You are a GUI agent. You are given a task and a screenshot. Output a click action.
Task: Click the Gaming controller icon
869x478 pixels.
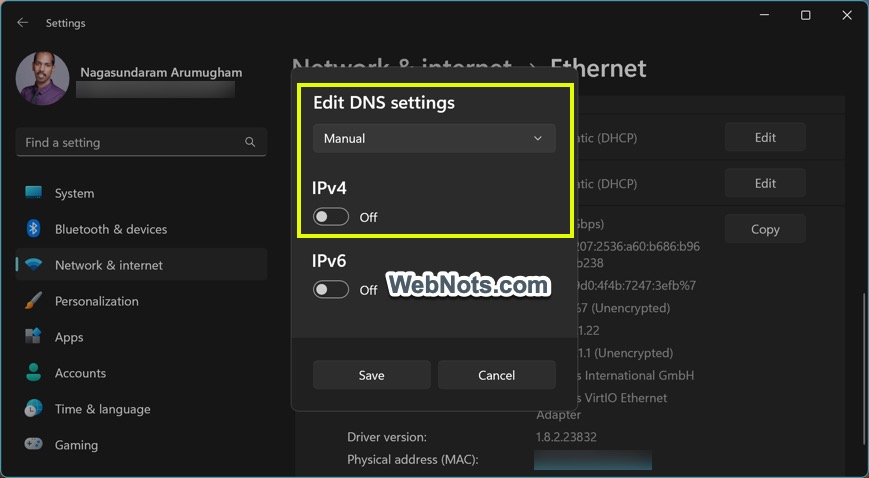pos(33,444)
